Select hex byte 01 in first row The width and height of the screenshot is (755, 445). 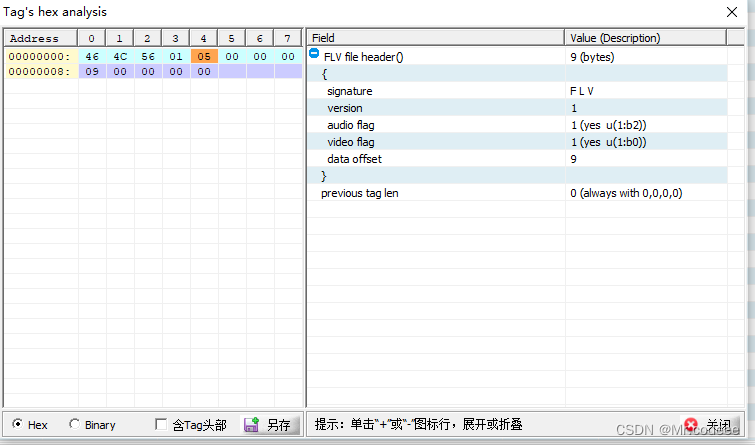click(x=176, y=56)
